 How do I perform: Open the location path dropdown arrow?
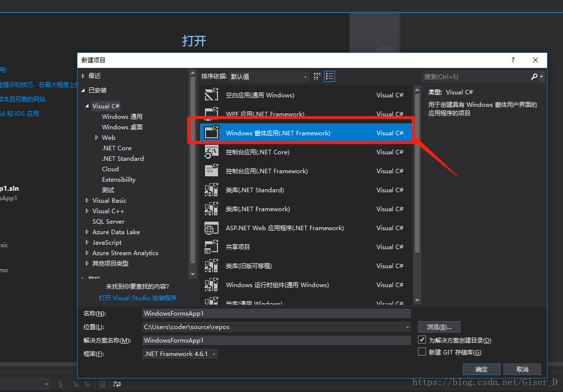click(x=407, y=327)
